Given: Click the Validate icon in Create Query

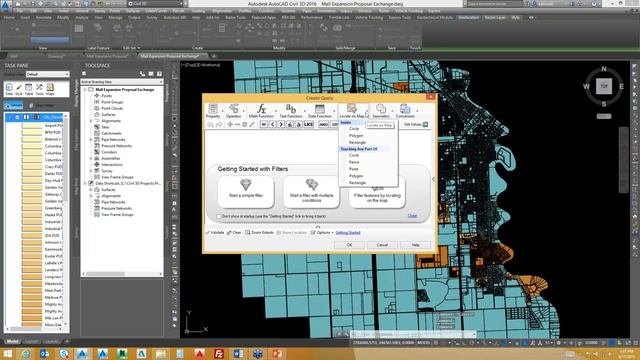Looking at the screenshot, I should pyautogui.click(x=208, y=233).
